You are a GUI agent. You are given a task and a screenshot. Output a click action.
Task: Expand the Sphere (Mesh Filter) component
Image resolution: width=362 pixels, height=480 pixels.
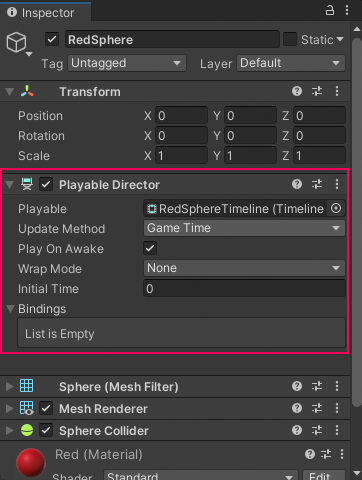click(10, 386)
